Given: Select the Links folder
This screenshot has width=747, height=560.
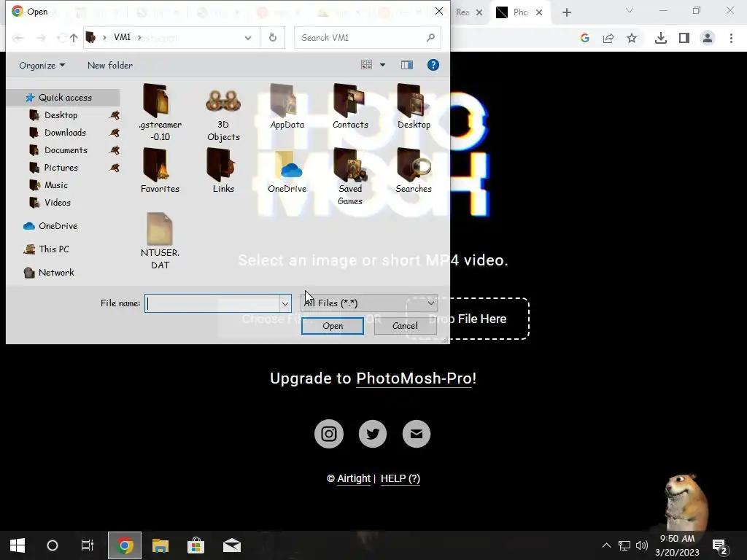Looking at the screenshot, I should [223, 171].
